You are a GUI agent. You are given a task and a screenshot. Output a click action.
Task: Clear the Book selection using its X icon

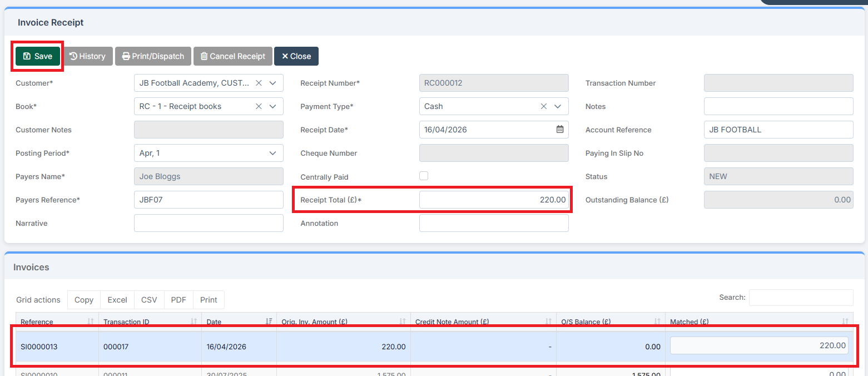coord(259,106)
